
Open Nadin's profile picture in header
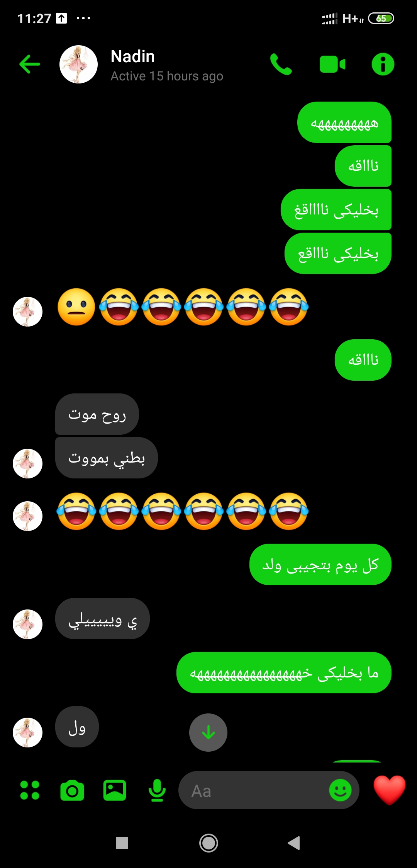click(x=78, y=64)
